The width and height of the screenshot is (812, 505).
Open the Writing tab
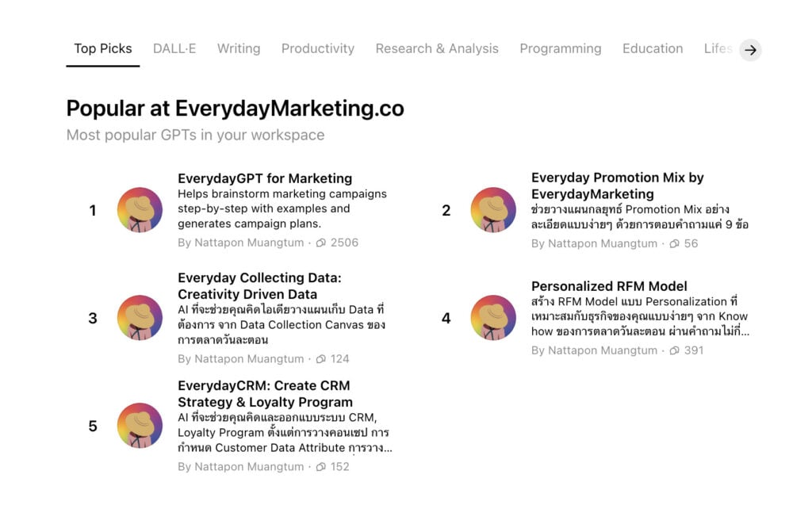[239, 48]
